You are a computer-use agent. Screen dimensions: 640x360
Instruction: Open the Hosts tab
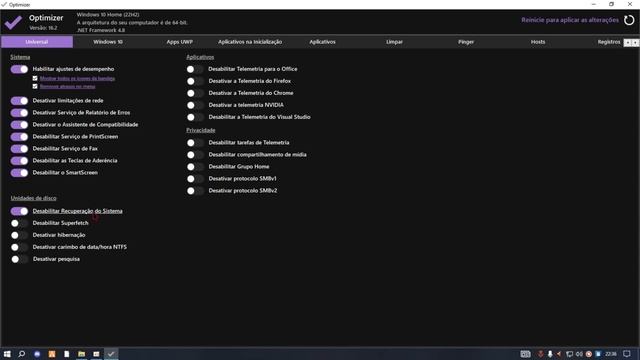click(x=538, y=42)
